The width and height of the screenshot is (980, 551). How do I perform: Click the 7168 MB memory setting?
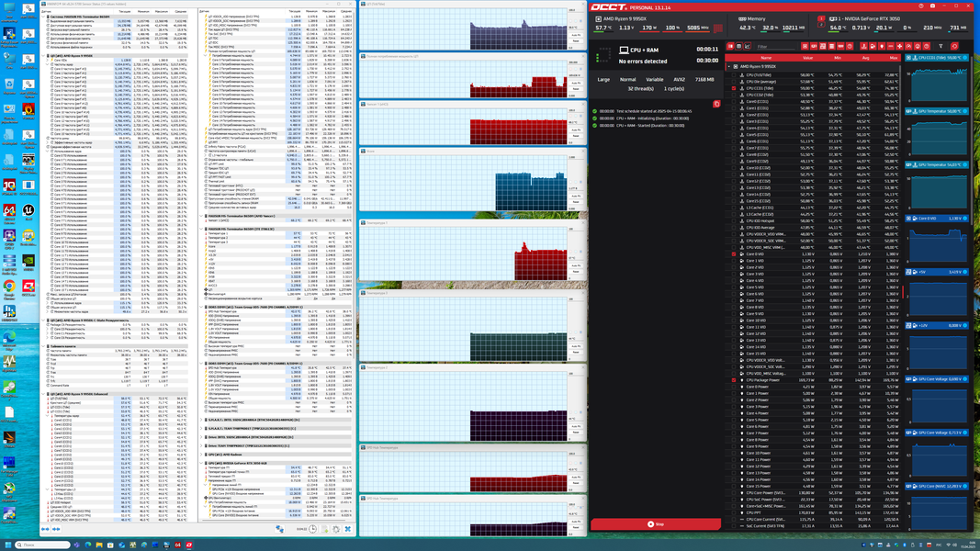704,79
